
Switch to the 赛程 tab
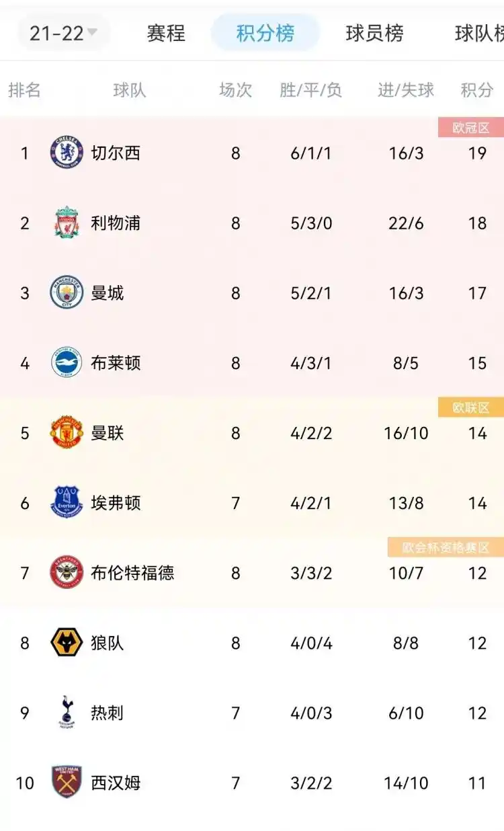(166, 33)
